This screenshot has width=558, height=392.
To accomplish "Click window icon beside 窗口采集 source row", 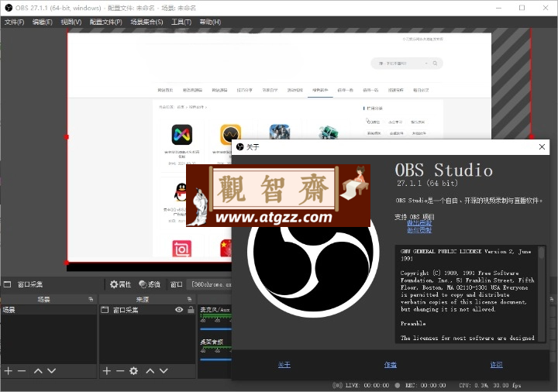I will (105, 310).
